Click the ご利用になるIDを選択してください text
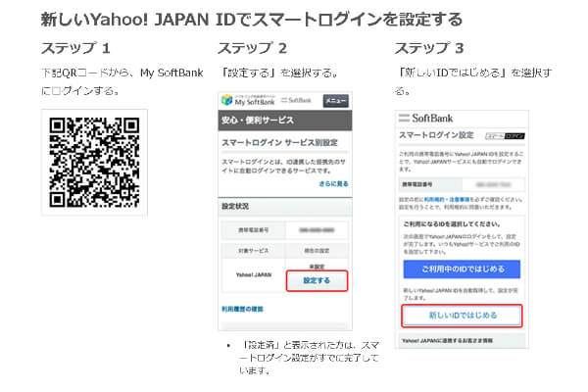 point(452,224)
